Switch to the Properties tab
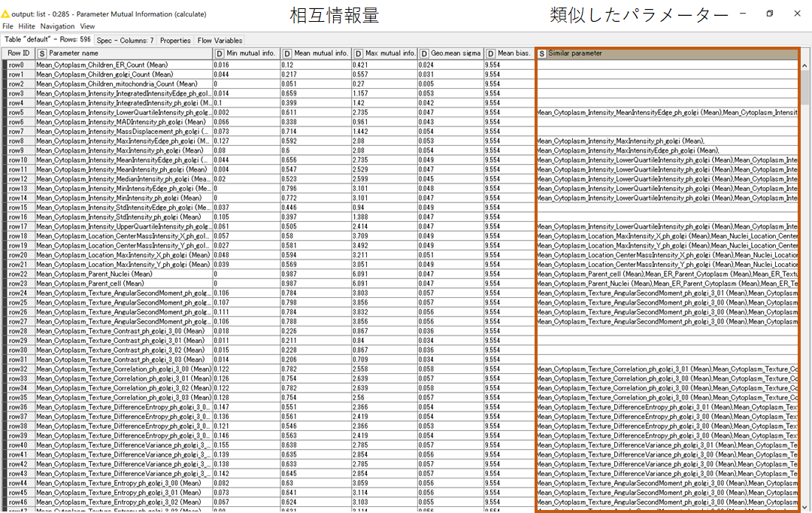The image size is (812, 513). point(175,40)
